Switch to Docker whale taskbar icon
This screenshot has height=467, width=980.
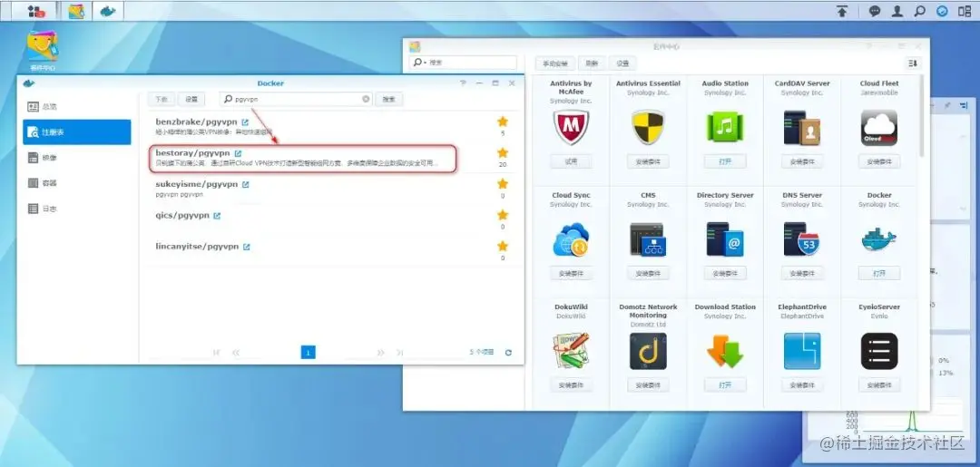click(x=108, y=11)
